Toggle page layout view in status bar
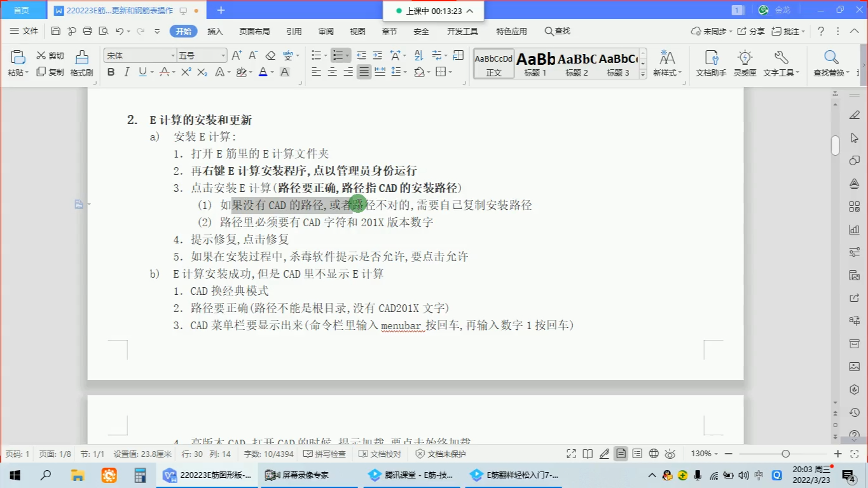This screenshot has width=868, height=488. coord(621,454)
